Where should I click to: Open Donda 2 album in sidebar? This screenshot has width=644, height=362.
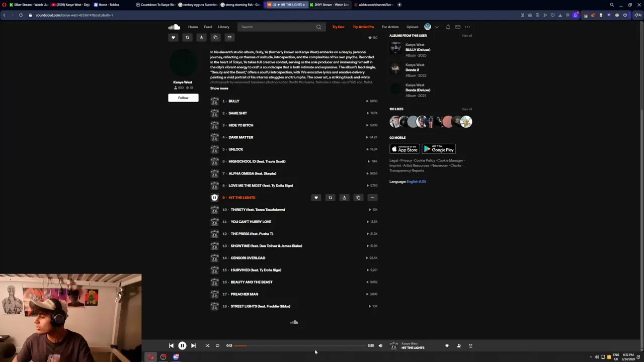413,70
